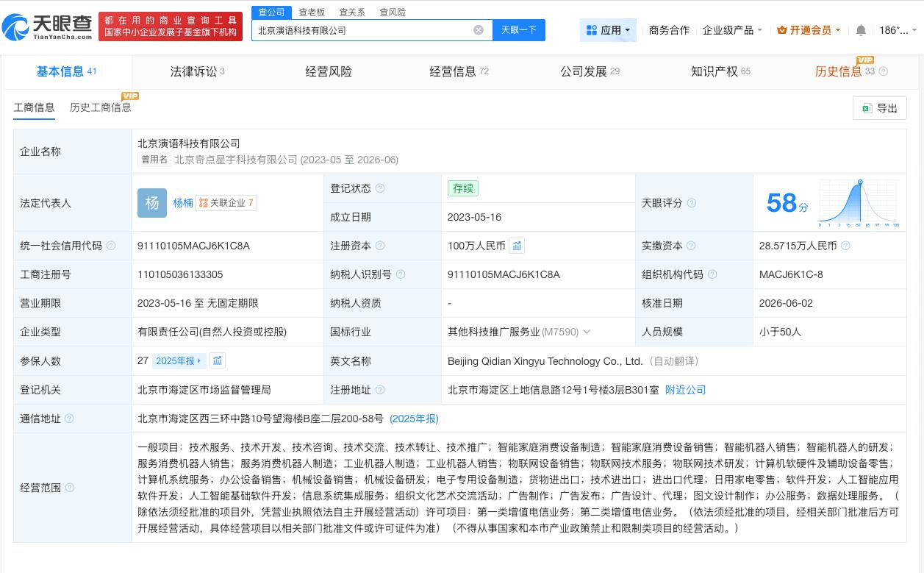Screen dimensions: 924x573
Task: Click help icon next to 天眼评分
Action: (x=691, y=203)
